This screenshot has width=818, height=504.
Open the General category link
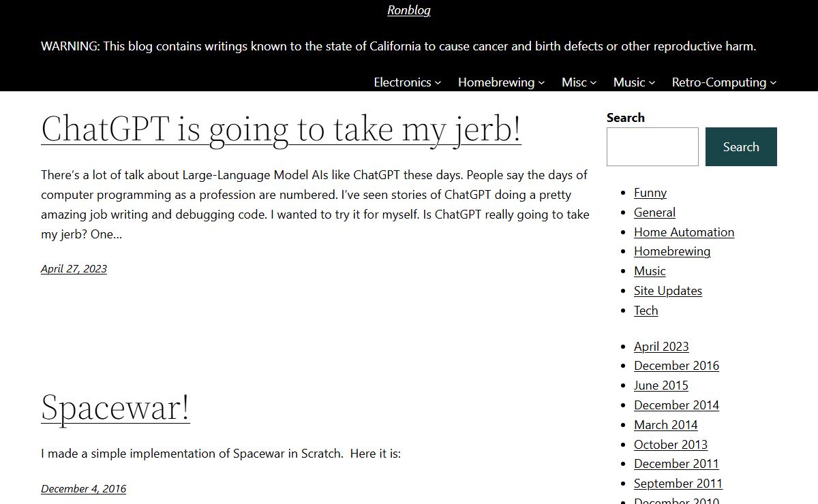(x=654, y=212)
